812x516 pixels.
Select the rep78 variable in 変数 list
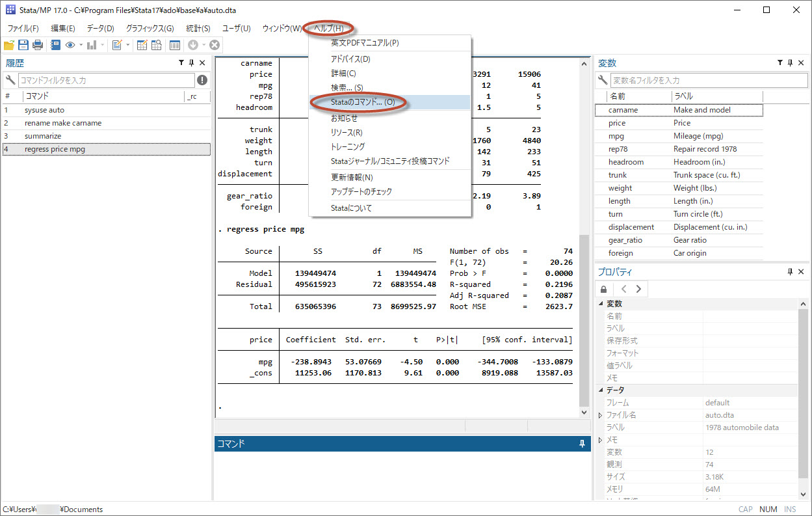pyautogui.click(x=679, y=149)
